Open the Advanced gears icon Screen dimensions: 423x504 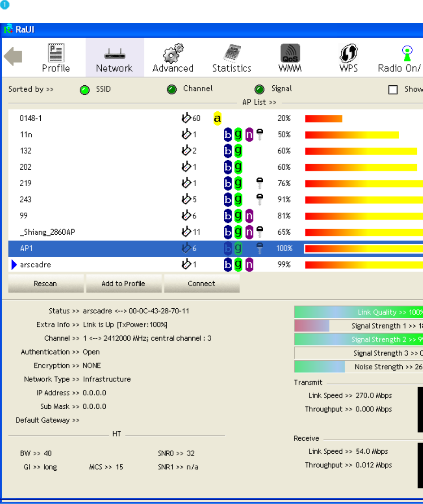(x=173, y=53)
